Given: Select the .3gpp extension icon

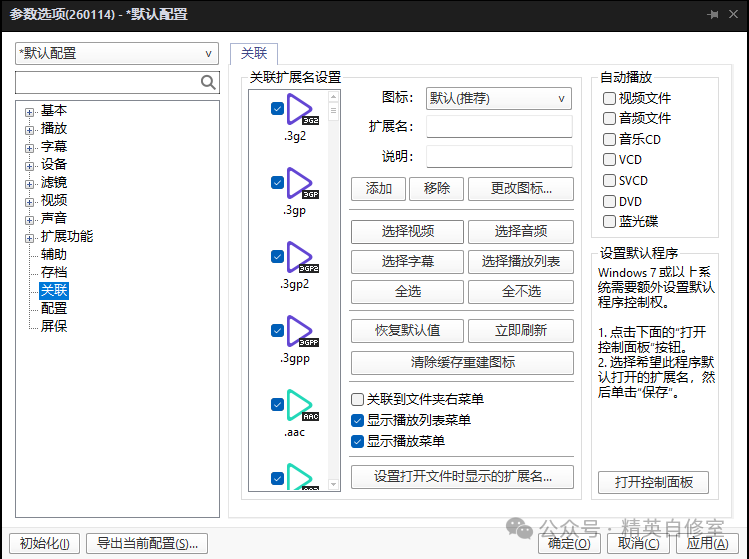Looking at the screenshot, I should (x=302, y=331).
